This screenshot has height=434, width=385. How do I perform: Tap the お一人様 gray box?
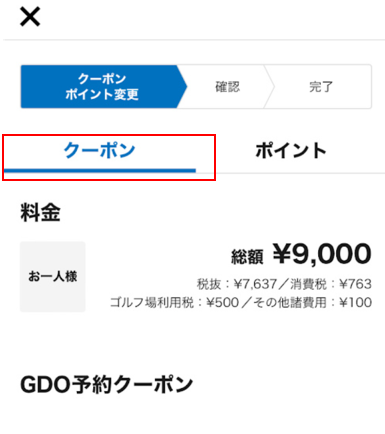pos(53,276)
